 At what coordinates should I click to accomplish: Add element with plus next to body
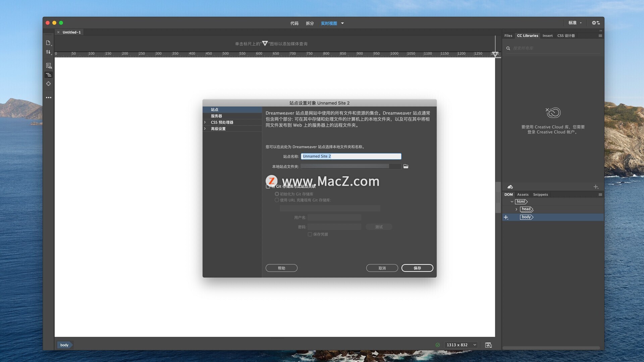[506, 217]
